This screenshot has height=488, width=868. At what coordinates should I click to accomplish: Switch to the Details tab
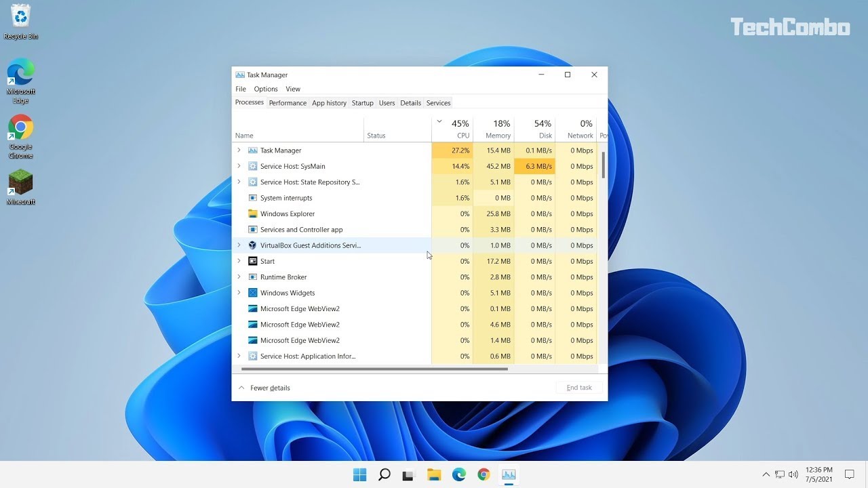(410, 103)
